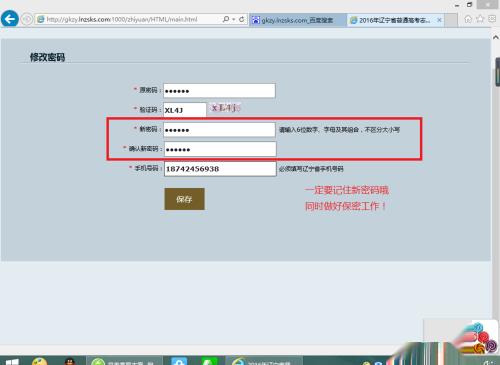500x365 pixels.
Task: Switch to the gkzy.lnzsks.com Baidu search tab
Action: coord(298,20)
